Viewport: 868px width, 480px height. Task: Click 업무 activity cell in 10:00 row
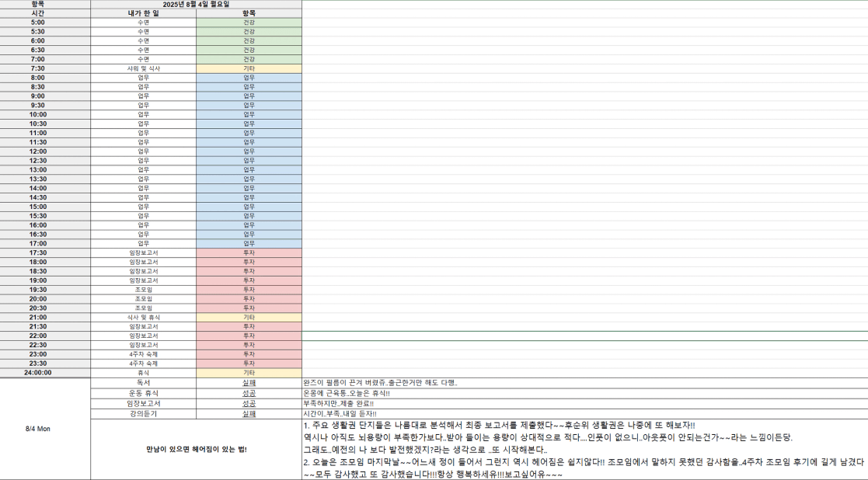(144, 114)
